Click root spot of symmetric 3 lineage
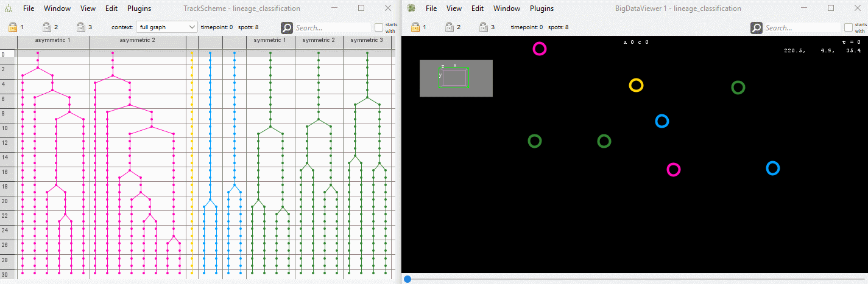Screen dimensions: 868x284 [x=367, y=54]
